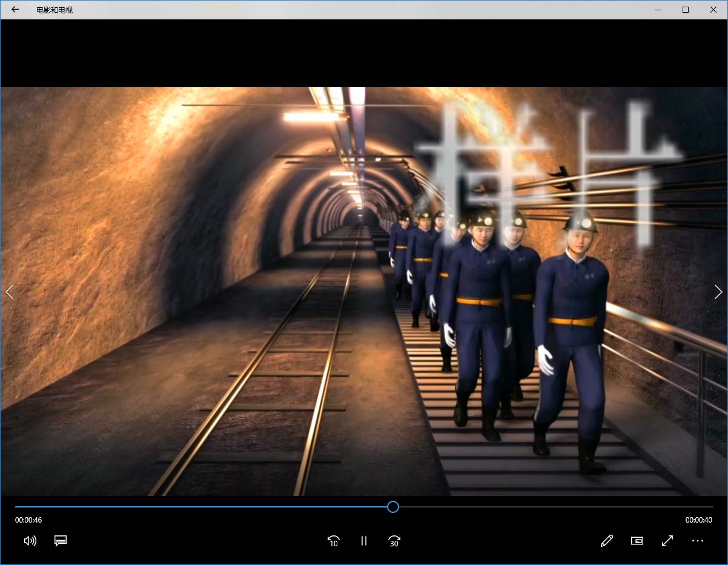Mute or adjust the volume speaker icon
This screenshot has height=565, width=728.
pos(30,541)
